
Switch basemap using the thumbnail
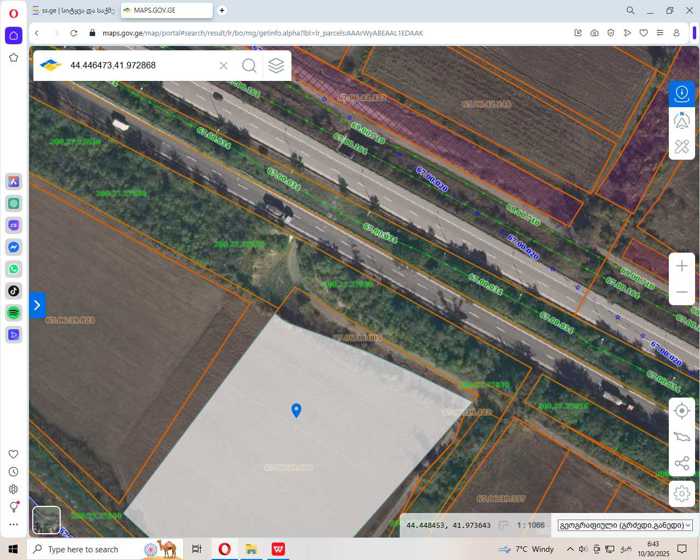click(x=46, y=520)
